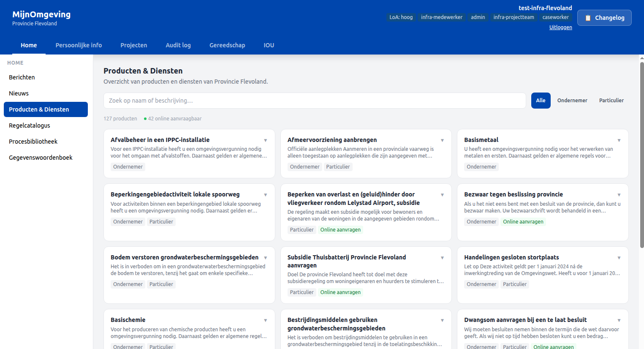This screenshot has height=349, width=644.
Task: Open the Nieuws section in the sidebar
Action: point(19,93)
